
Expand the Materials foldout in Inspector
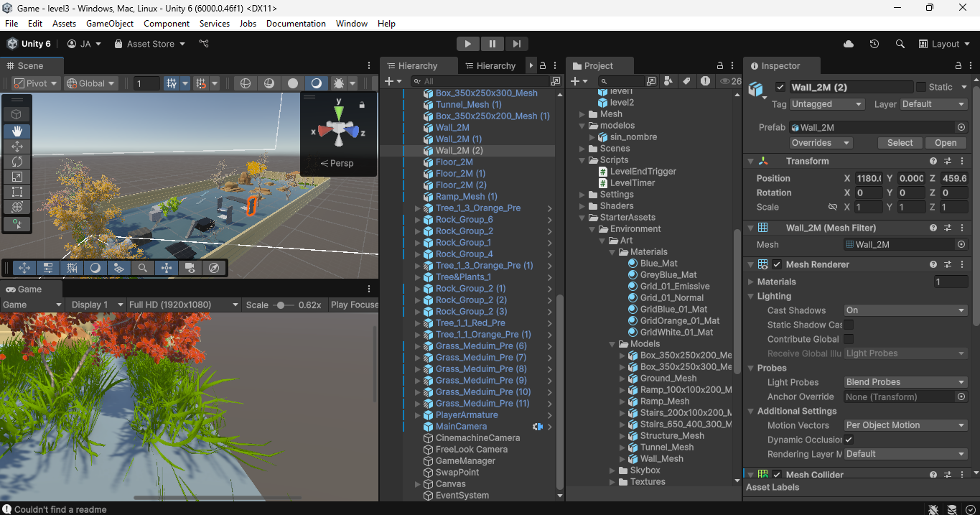(751, 282)
